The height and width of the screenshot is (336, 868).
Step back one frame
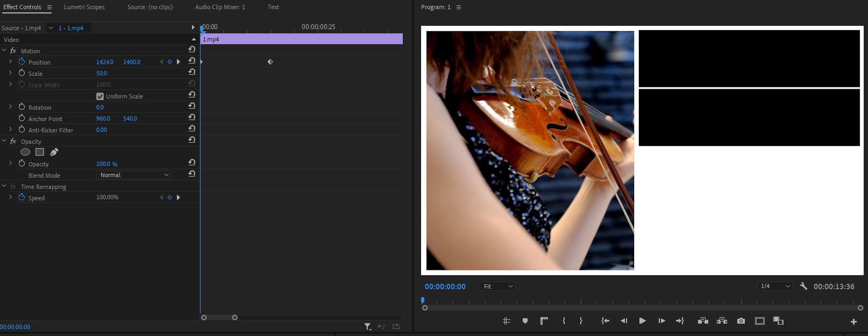(x=624, y=321)
